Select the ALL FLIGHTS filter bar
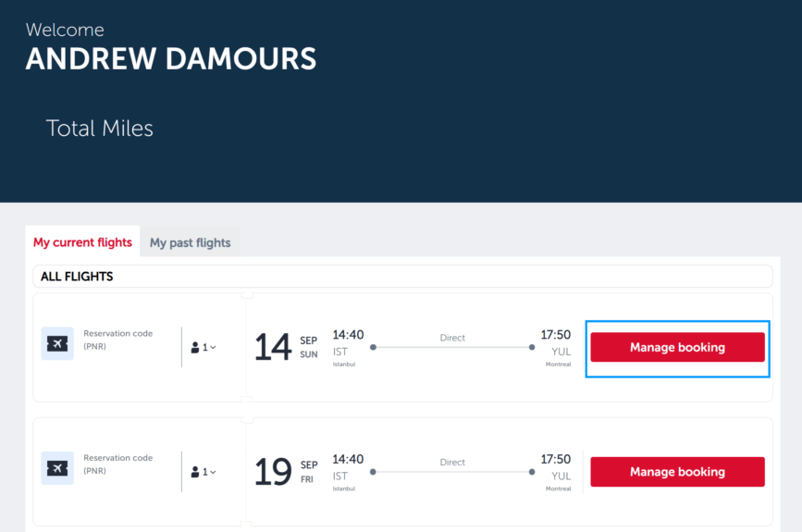The height and width of the screenshot is (532, 802). pos(402,277)
